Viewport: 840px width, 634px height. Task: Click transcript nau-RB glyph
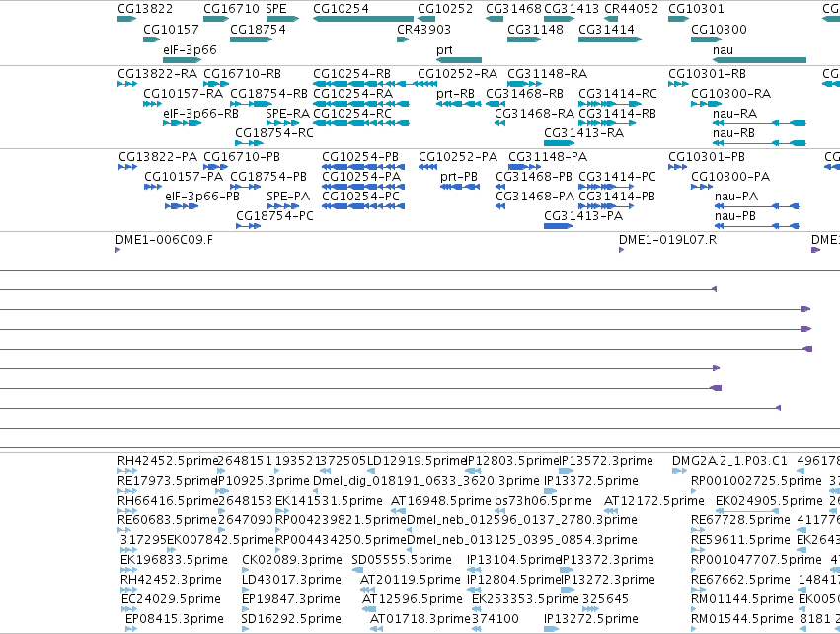[x=760, y=143]
